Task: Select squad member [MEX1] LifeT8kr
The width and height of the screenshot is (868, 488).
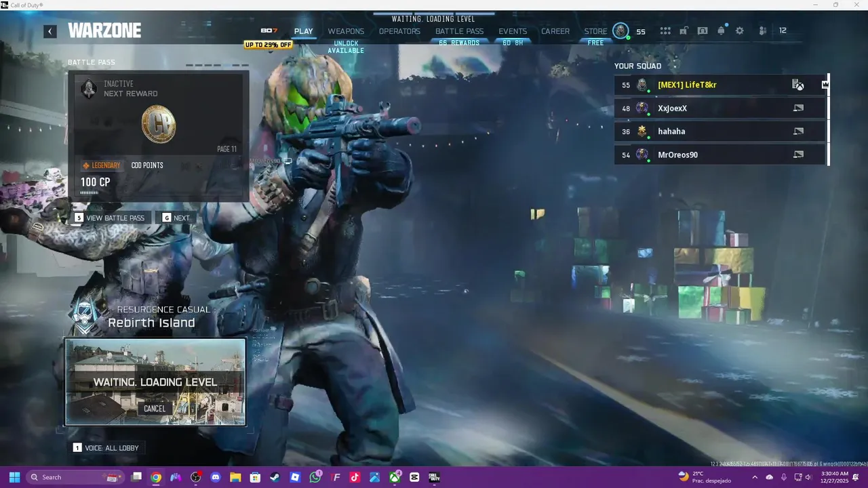Action: coord(721,85)
